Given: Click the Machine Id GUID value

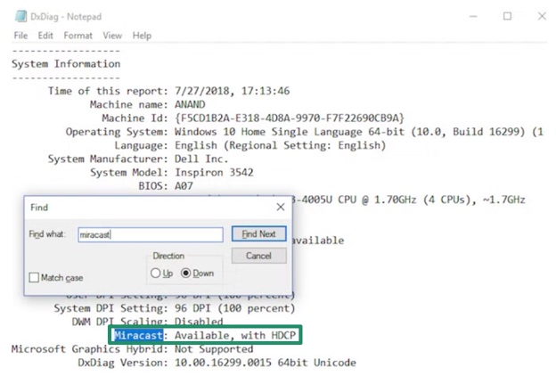Looking at the screenshot, I should click(x=290, y=118).
